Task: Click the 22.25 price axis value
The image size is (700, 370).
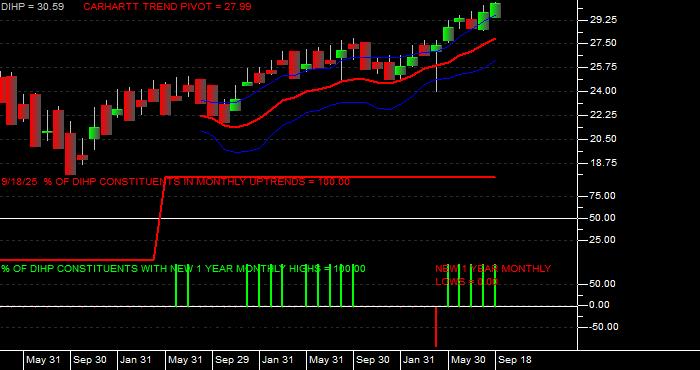Action: [x=604, y=115]
